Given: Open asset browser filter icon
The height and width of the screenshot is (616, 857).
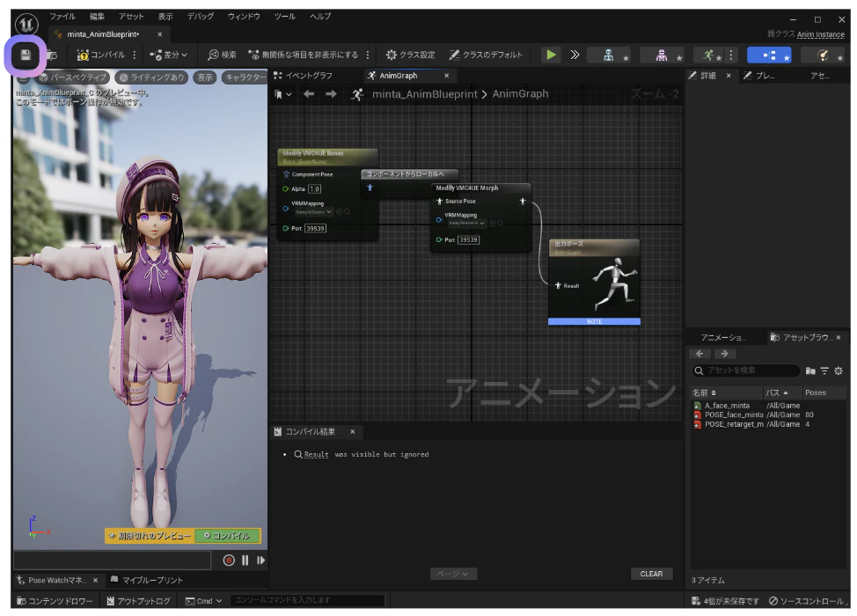Looking at the screenshot, I should [x=824, y=370].
